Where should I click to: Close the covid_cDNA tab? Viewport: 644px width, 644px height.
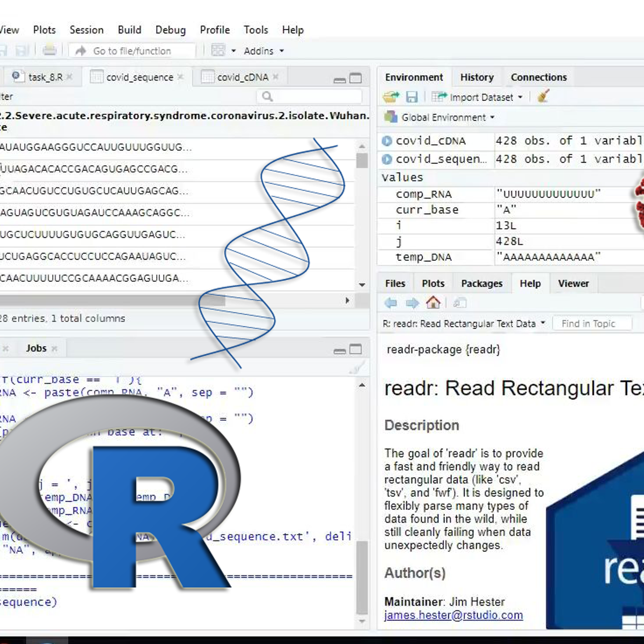(x=275, y=77)
